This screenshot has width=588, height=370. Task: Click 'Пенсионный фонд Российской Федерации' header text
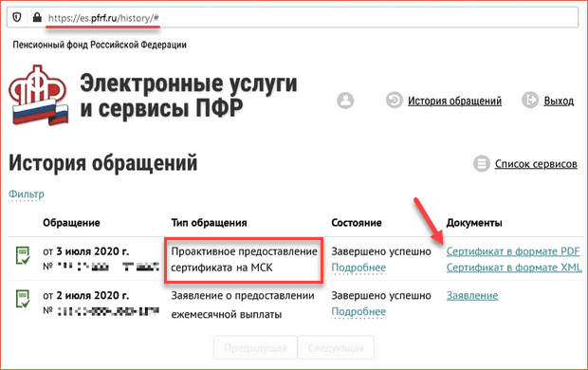pyautogui.click(x=100, y=45)
